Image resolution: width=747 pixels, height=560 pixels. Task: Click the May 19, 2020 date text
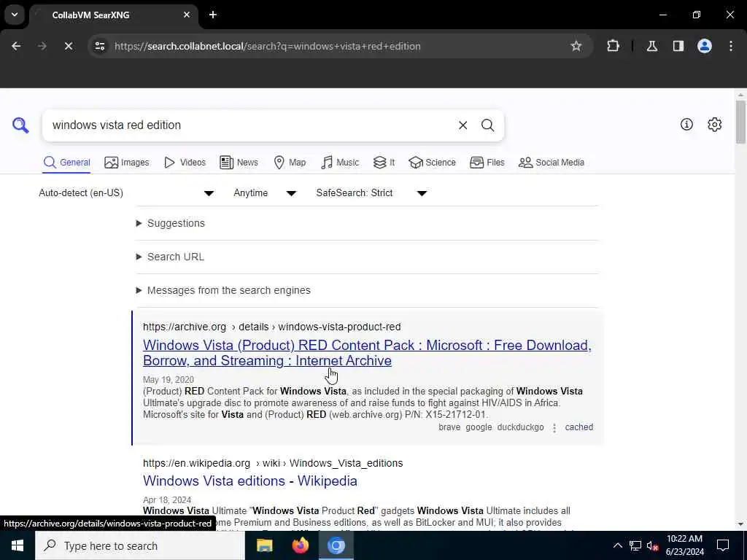[169, 379]
